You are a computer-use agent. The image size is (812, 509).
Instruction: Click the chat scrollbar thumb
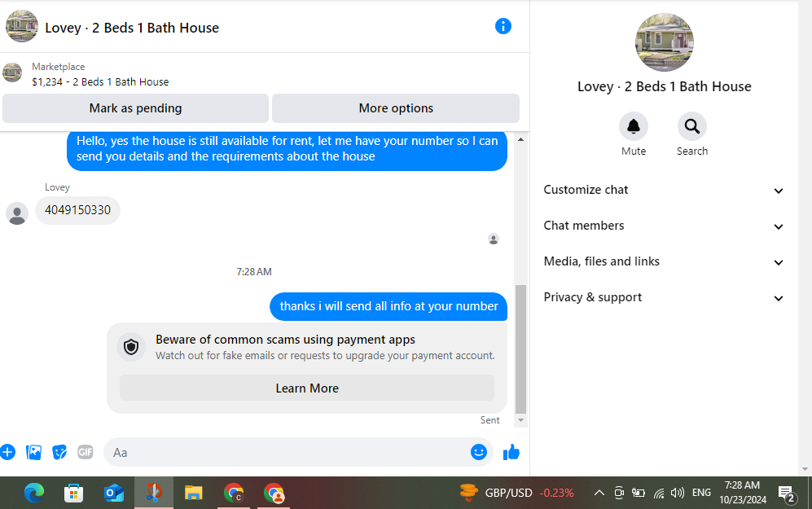(x=521, y=349)
